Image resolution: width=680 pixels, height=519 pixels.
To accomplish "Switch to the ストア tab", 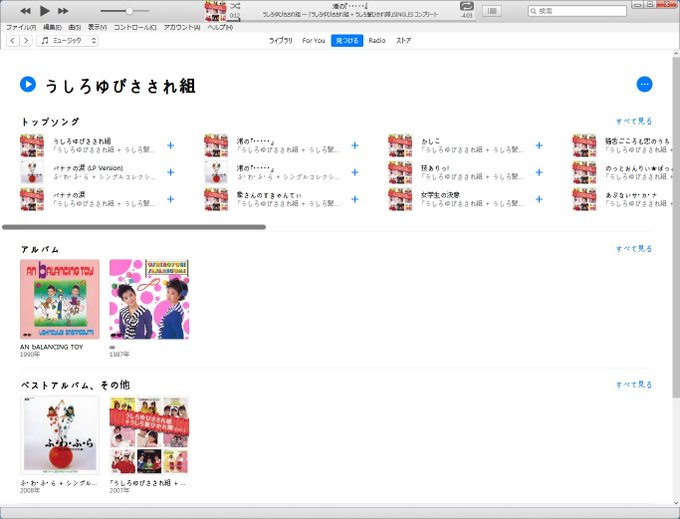I will [x=403, y=41].
